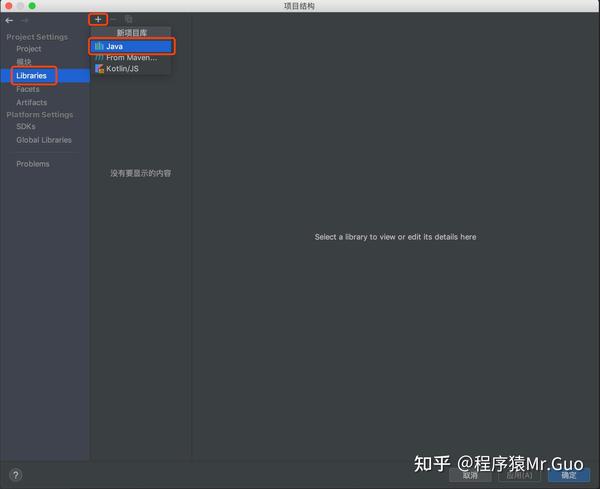600x489 pixels.
Task: Click the cancel button at bottom
Action: [470, 475]
